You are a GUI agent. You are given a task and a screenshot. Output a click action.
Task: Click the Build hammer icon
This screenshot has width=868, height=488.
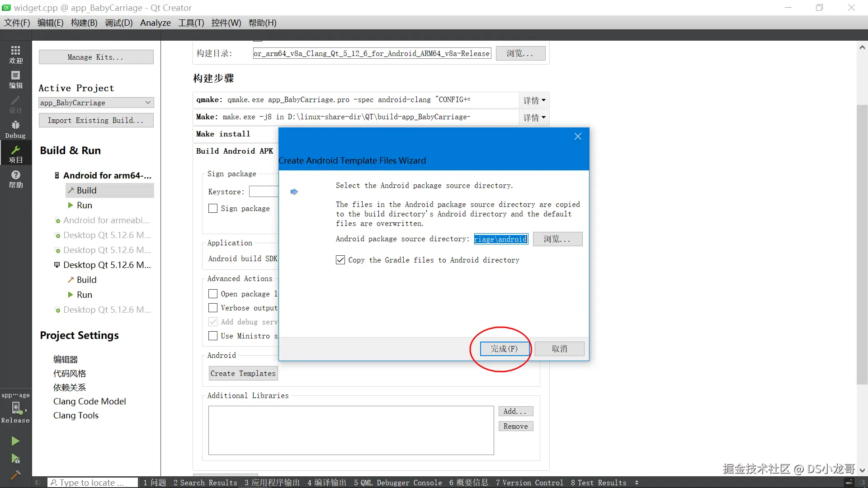[x=15, y=474]
